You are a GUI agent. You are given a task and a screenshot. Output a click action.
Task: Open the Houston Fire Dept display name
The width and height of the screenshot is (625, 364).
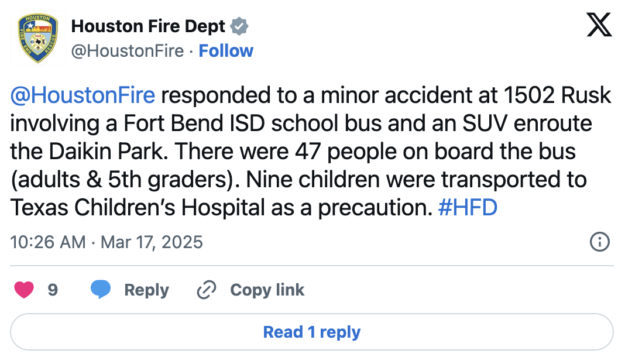[148, 26]
